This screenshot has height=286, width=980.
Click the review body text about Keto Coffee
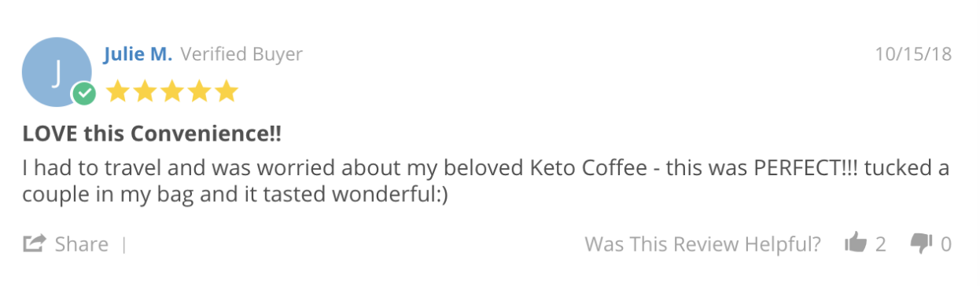pos(486,181)
